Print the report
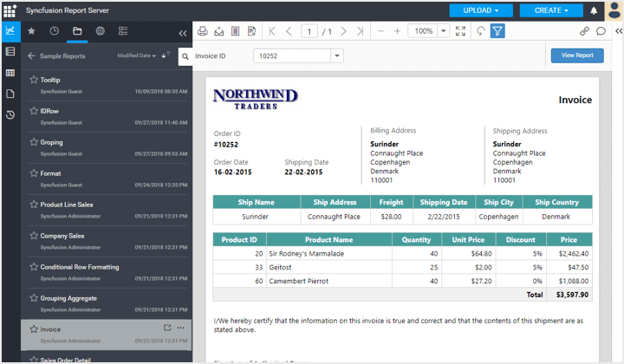 coord(203,31)
